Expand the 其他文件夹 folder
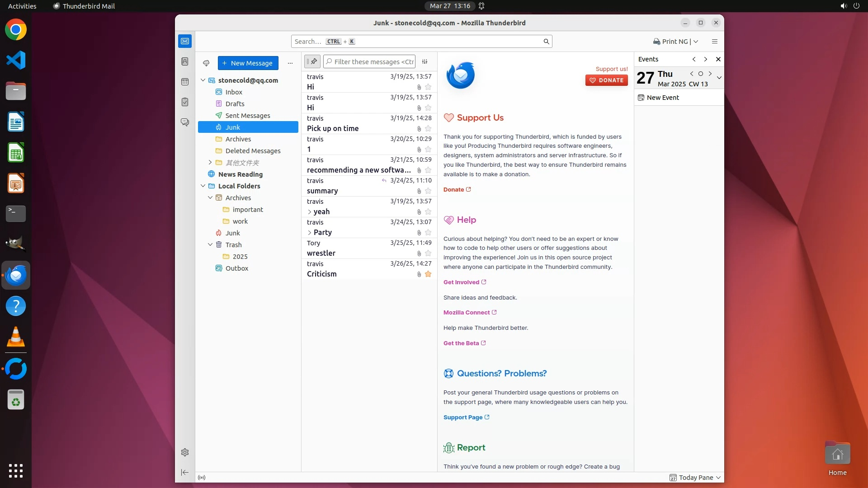 point(210,162)
